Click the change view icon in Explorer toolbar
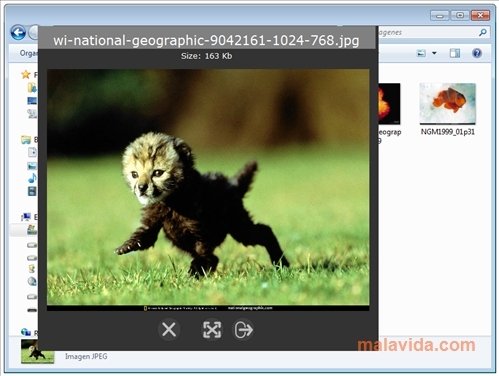 tap(421, 53)
